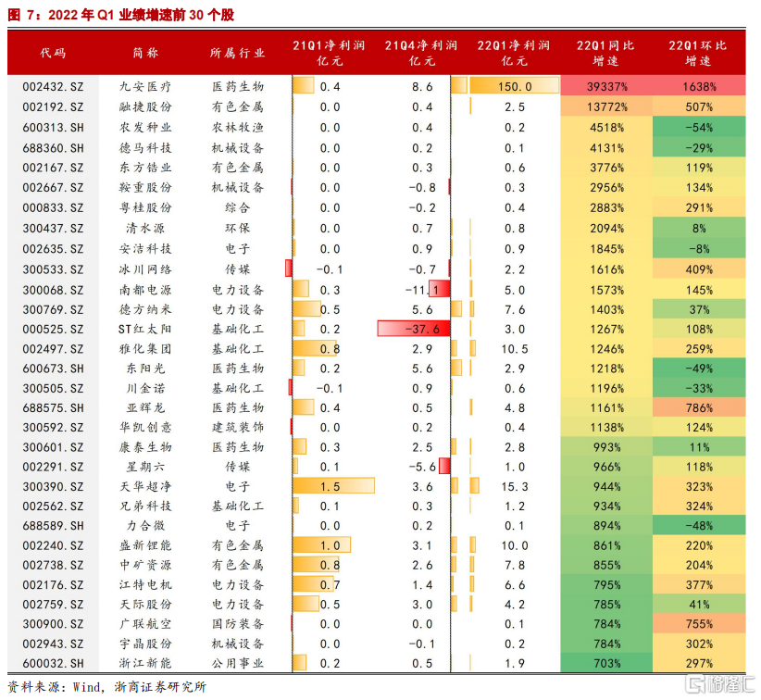Click 机械设备 in the 鞍重股份 row
The height and width of the screenshot is (700, 761).
(x=237, y=187)
